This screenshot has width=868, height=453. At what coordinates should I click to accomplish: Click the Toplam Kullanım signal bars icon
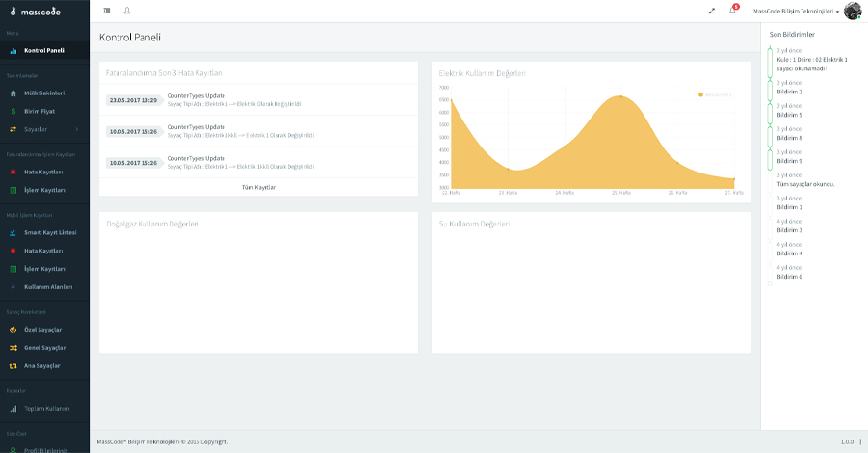(x=13, y=409)
